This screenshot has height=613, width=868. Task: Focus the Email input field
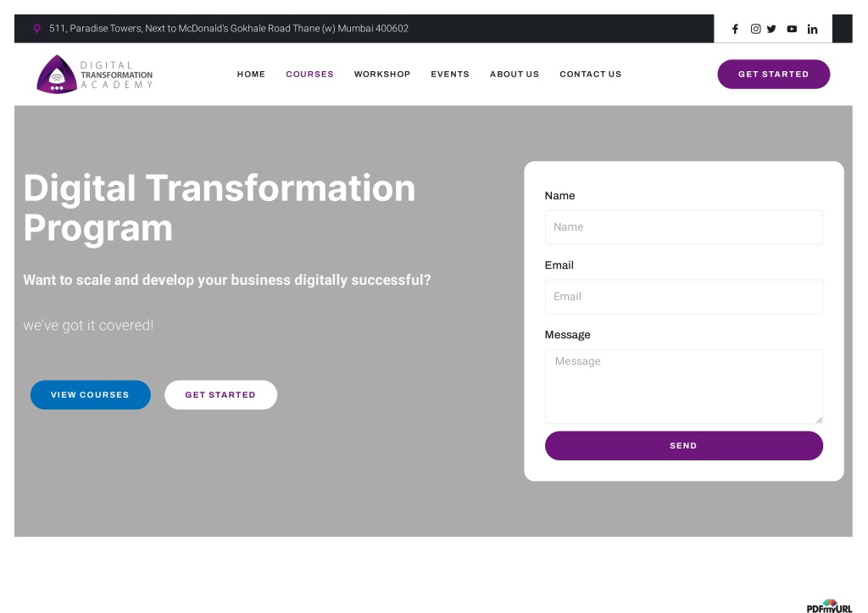(x=684, y=297)
